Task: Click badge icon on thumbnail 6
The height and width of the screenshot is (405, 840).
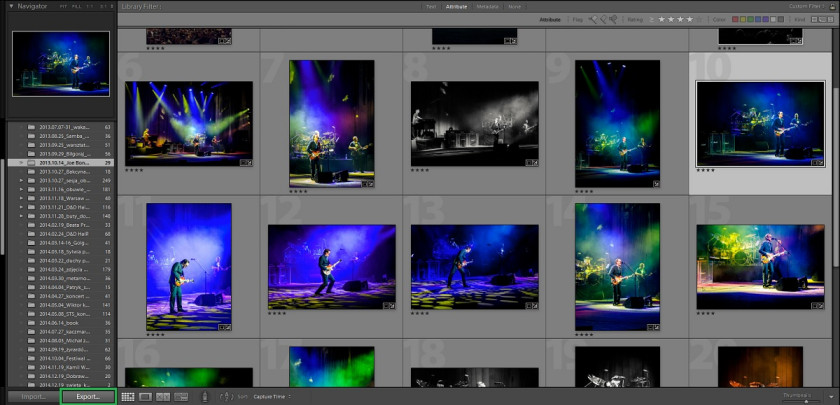Action: (246, 162)
